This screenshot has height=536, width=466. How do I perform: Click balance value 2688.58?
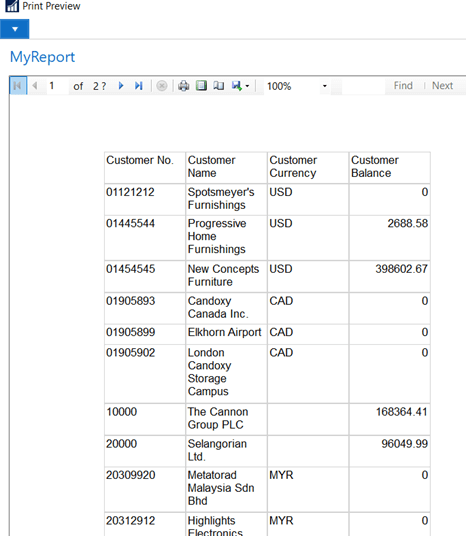pos(408,224)
